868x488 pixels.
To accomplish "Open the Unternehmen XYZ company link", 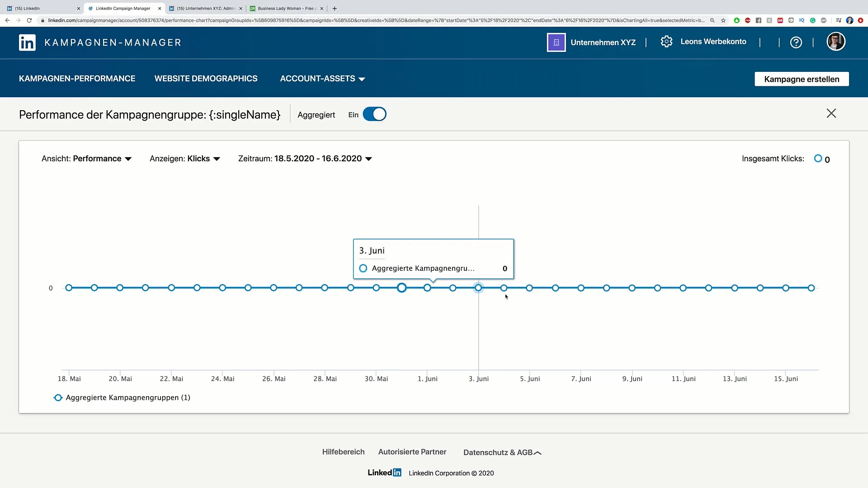I will [603, 42].
